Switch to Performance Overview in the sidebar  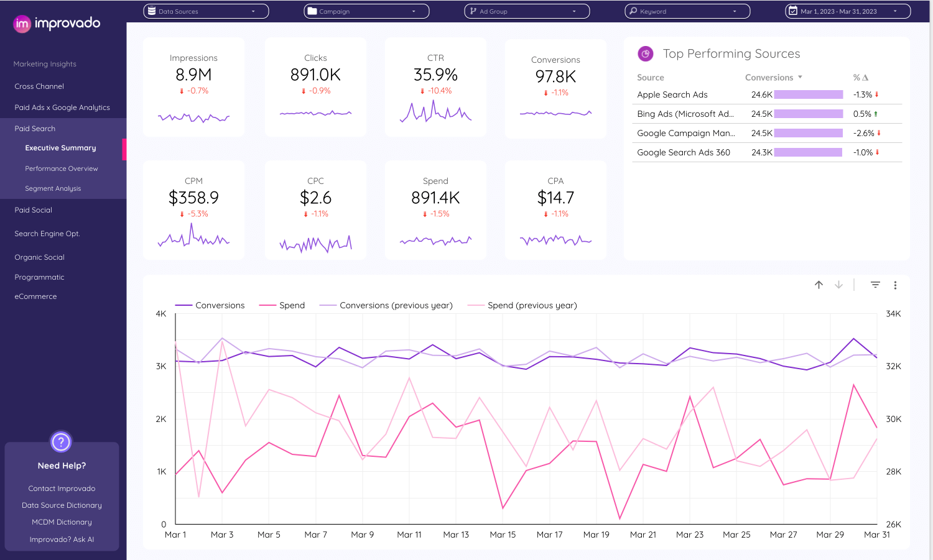tap(61, 168)
